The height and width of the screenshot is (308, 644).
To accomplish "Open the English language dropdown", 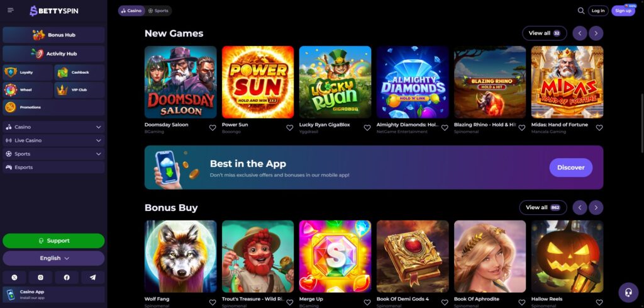I will 53,258.
